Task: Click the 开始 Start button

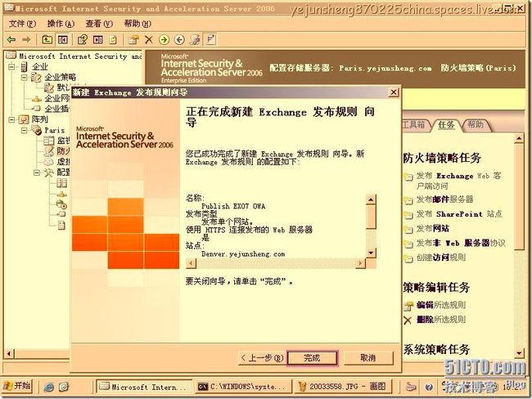Action: point(18,387)
